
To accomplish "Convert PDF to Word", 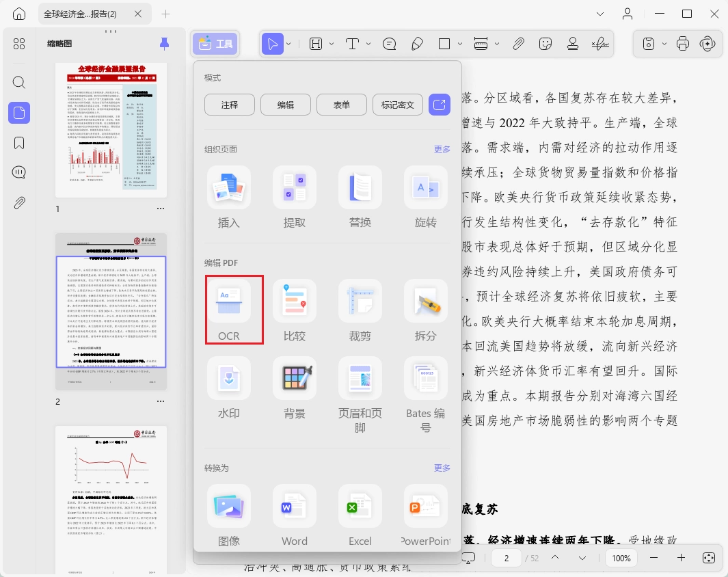I will [295, 515].
